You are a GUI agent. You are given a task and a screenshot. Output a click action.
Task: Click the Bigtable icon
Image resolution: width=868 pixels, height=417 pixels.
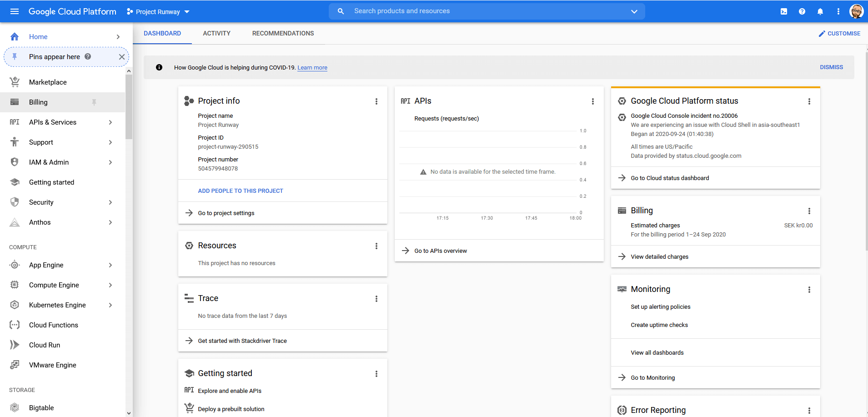point(15,408)
